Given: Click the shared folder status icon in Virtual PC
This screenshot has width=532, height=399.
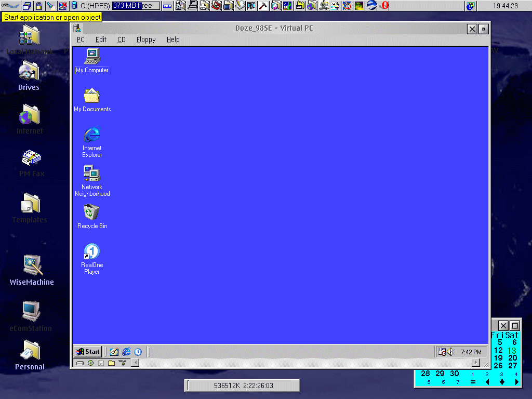Looking at the screenshot, I should click(111, 363).
